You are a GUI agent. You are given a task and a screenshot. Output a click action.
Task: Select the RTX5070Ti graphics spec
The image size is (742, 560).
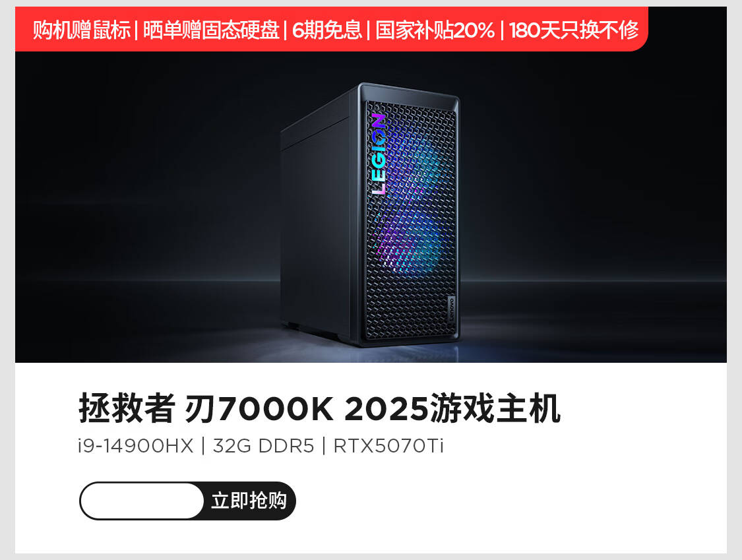click(388, 446)
